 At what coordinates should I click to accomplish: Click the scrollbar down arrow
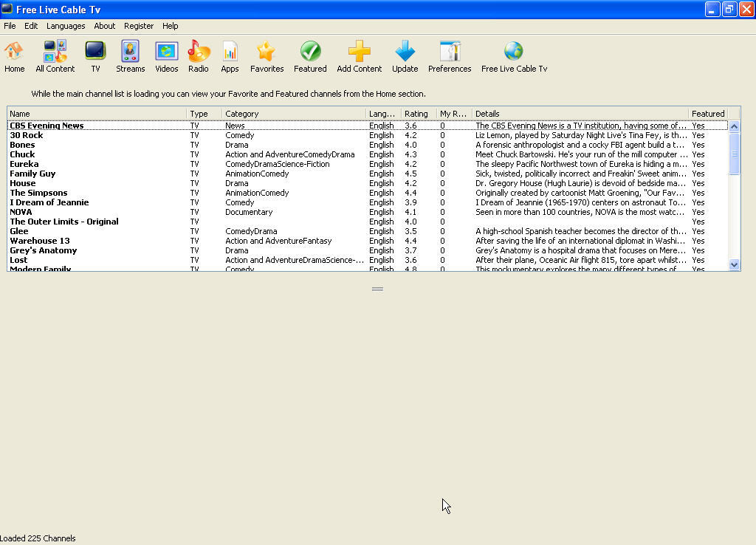pyautogui.click(x=734, y=264)
